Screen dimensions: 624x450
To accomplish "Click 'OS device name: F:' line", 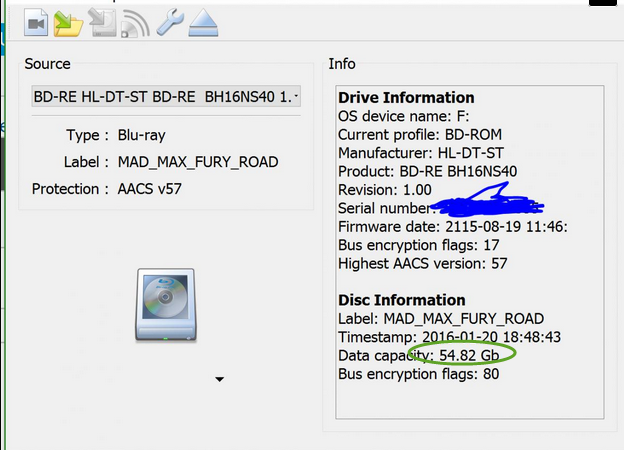I will (x=404, y=116).
